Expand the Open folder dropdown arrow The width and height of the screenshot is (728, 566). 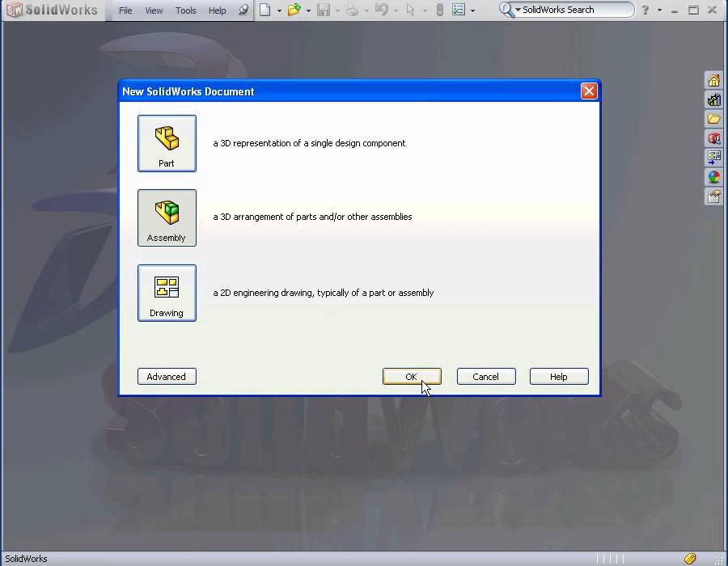click(x=308, y=11)
